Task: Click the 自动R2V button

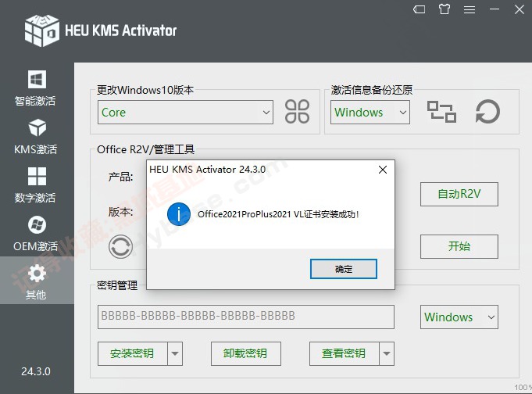Action: (459, 195)
